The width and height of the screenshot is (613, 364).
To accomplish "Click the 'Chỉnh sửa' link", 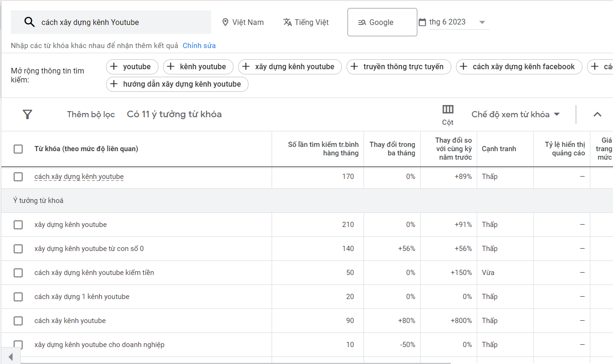I will click(199, 46).
